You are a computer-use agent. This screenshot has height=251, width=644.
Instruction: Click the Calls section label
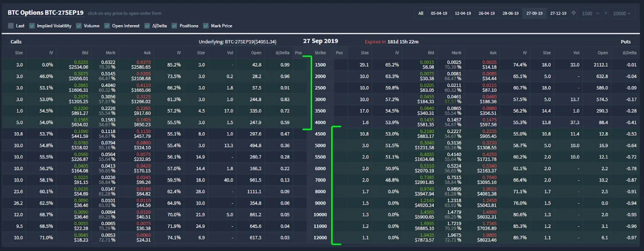(x=16, y=42)
